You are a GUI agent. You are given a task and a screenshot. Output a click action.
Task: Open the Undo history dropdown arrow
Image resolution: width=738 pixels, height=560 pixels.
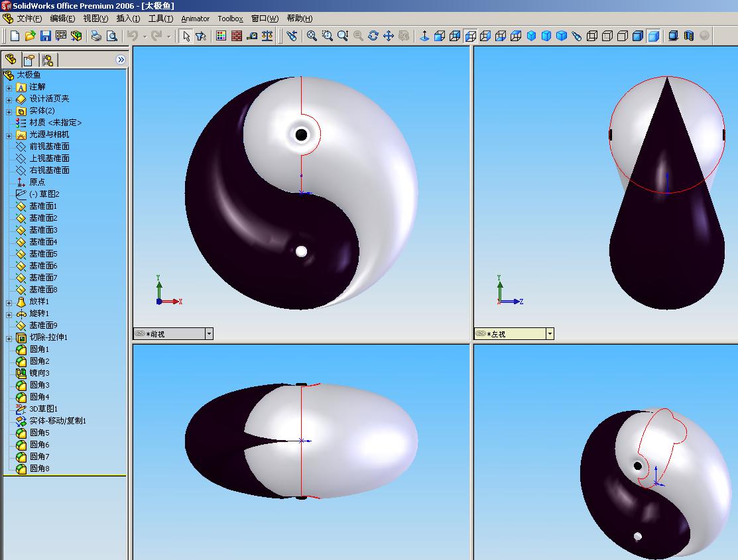click(x=145, y=36)
